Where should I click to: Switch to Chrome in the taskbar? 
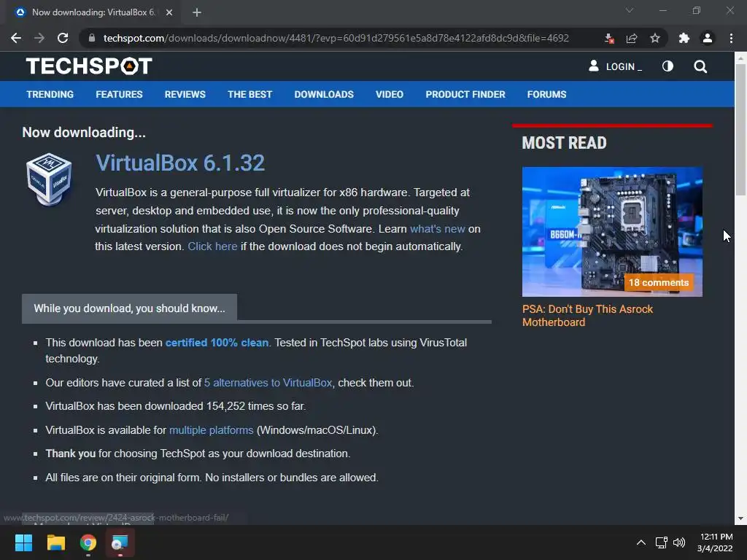(x=88, y=542)
